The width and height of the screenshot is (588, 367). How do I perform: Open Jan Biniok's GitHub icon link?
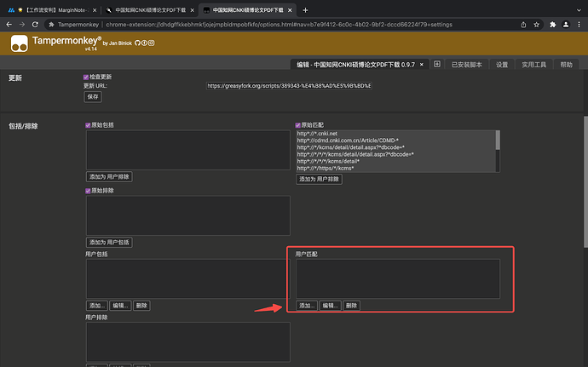click(x=137, y=43)
